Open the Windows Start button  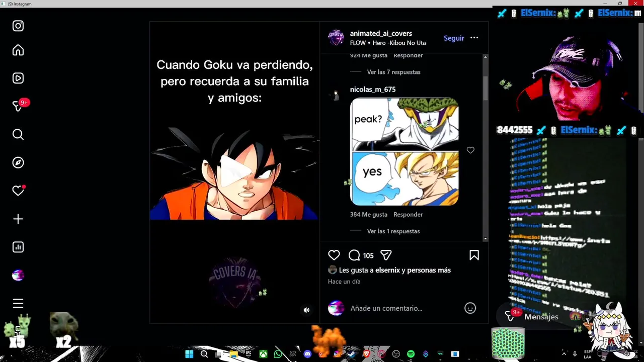tap(189, 354)
